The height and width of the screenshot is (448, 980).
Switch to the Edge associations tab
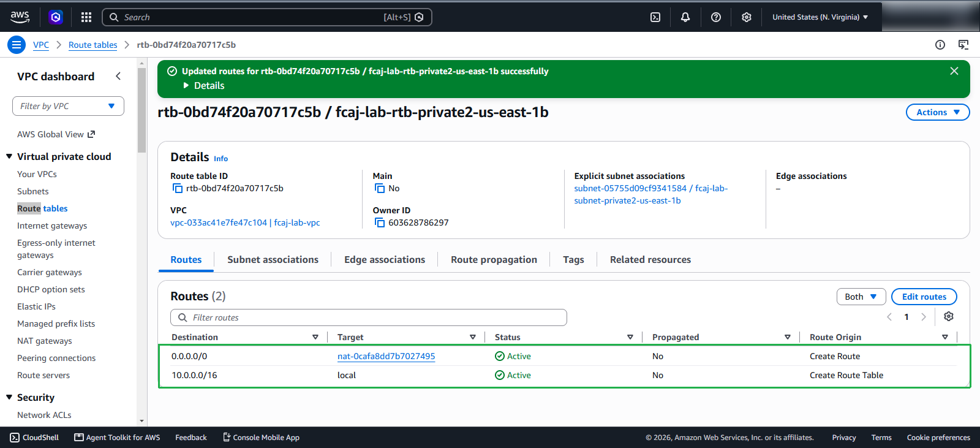point(385,260)
